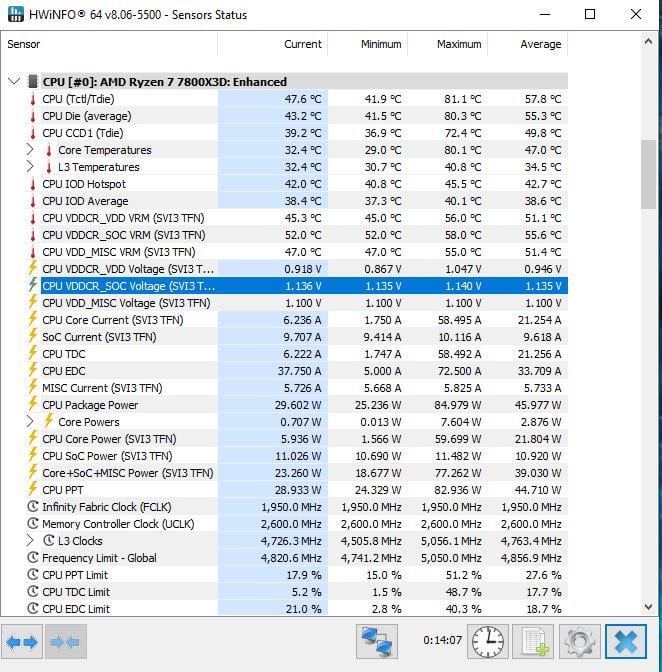The image size is (662, 672).
Task: Expand the L3 Temperatures subtree
Action: (x=30, y=167)
